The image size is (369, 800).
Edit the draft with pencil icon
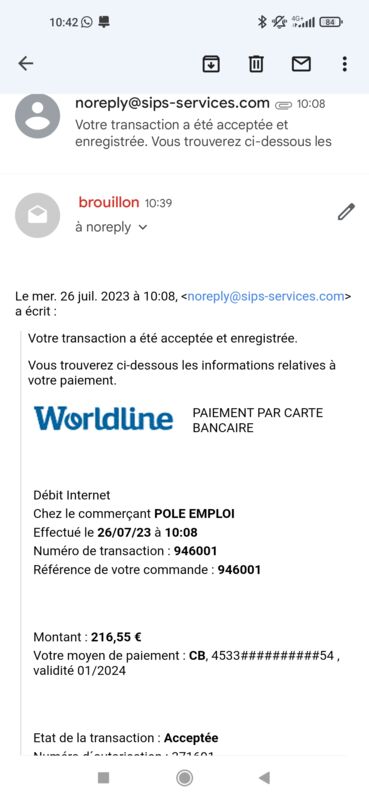(x=346, y=212)
